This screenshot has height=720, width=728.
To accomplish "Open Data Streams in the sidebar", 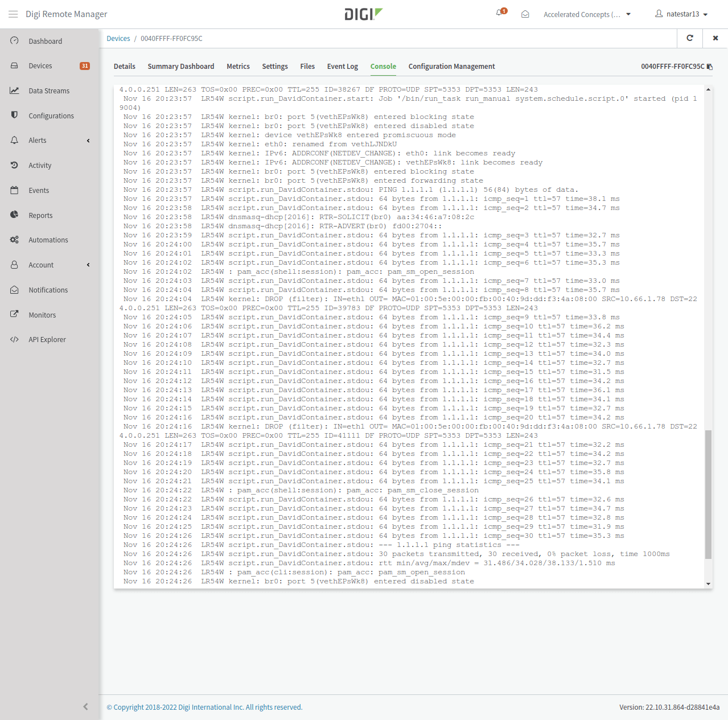I will pyautogui.click(x=50, y=90).
